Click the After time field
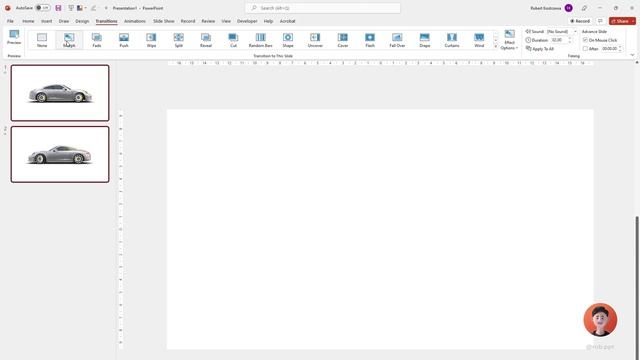Image resolution: width=640 pixels, height=360 pixels. 609,49
